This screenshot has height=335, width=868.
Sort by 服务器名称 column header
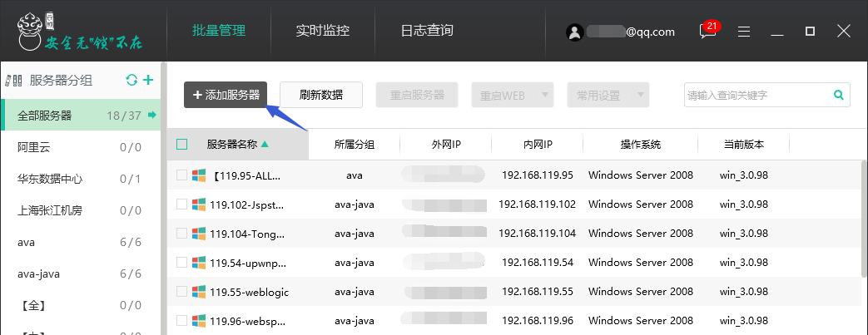(238, 145)
